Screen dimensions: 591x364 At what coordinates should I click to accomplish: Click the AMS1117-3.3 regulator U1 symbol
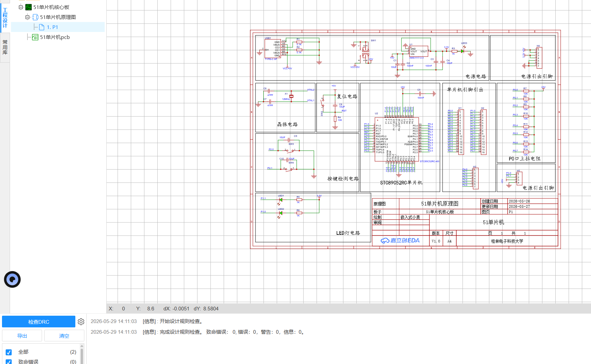419,51
